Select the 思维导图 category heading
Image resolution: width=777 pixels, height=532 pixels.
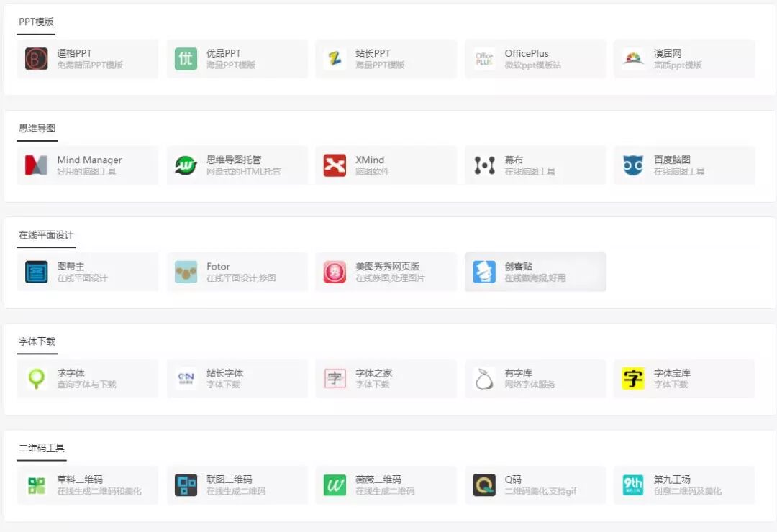pos(37,128)
